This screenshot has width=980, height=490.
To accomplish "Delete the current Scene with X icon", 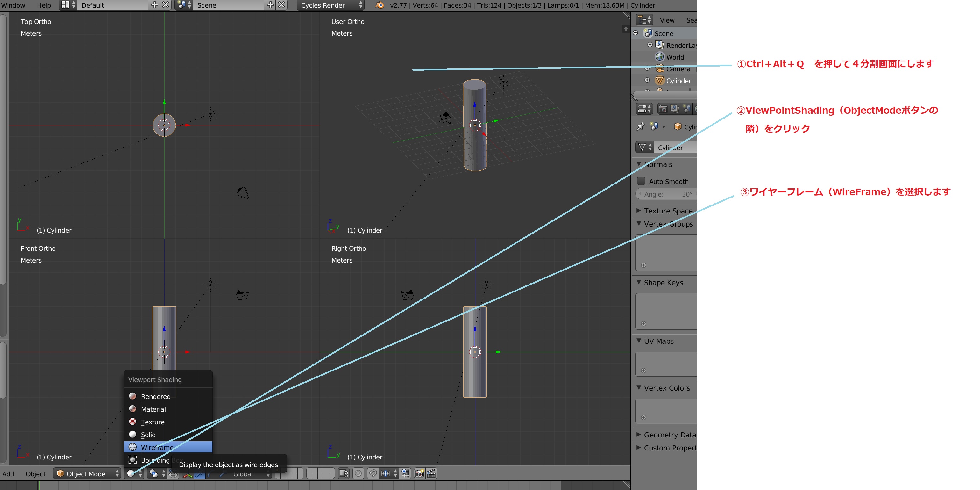I will click(281, 5).
